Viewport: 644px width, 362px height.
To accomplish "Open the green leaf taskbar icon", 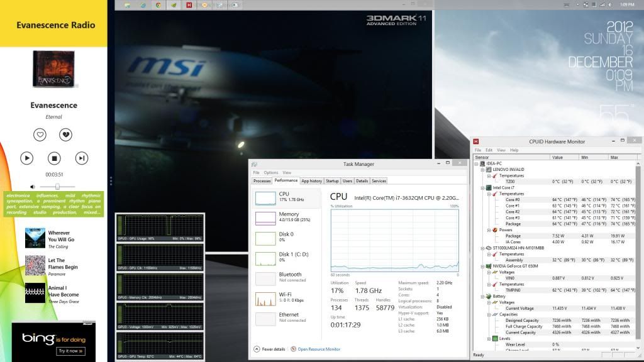I will [x=174, y=5].
